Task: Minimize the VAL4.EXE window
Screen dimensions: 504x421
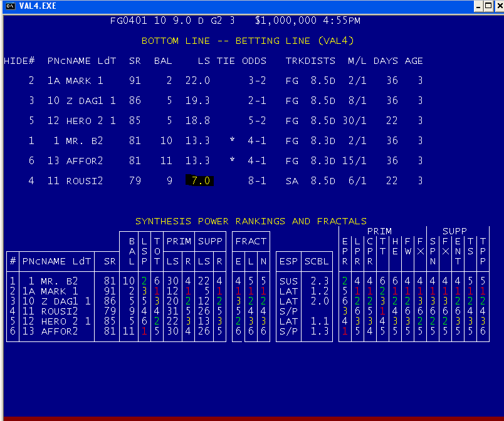Action: [x=478, y=6]
